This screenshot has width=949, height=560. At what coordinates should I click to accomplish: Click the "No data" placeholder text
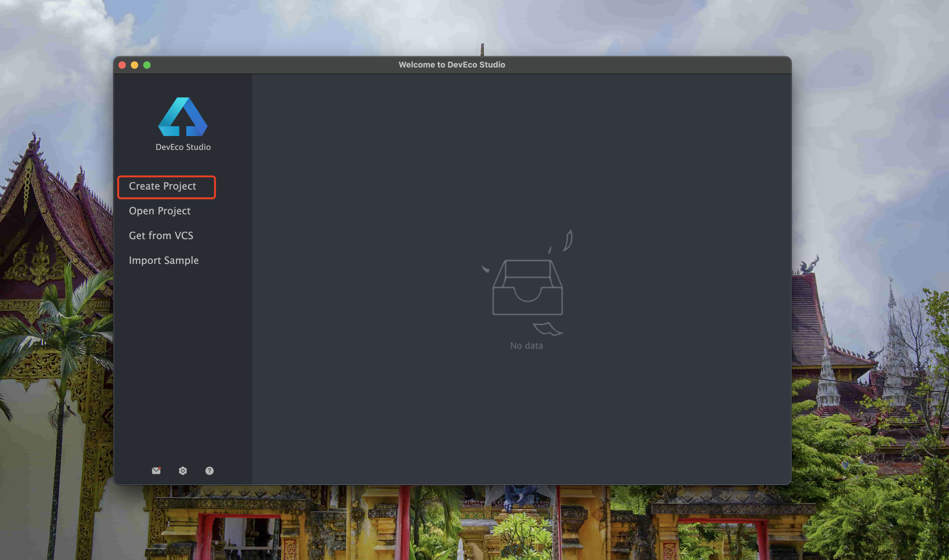pyautogui.click(x=527, y=346)
